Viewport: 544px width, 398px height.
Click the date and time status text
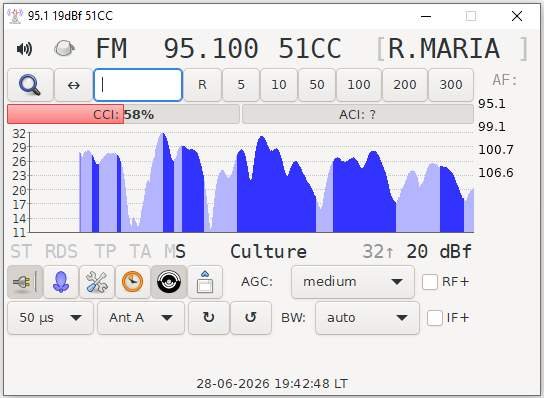pyautogui.click(x=272, y=384)
